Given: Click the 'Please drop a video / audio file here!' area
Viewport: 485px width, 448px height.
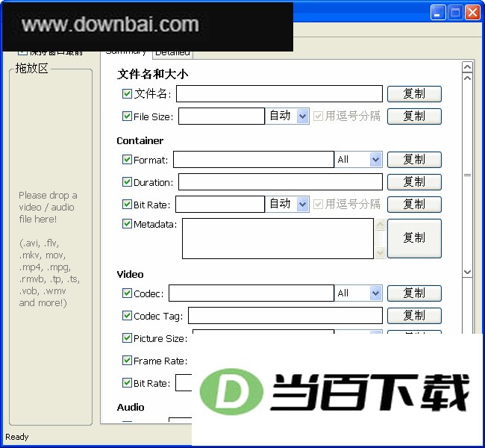Looking at the screenshot, I should click(48, 207).
